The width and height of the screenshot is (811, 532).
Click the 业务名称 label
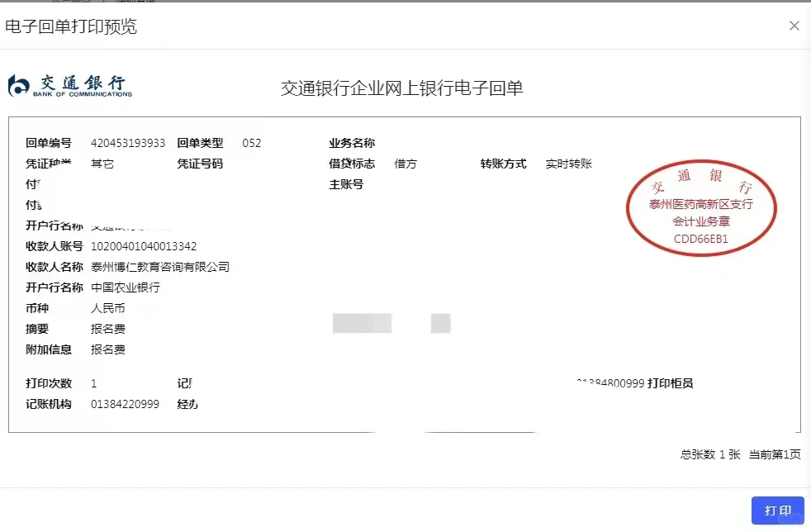click(x=352, y=144)
